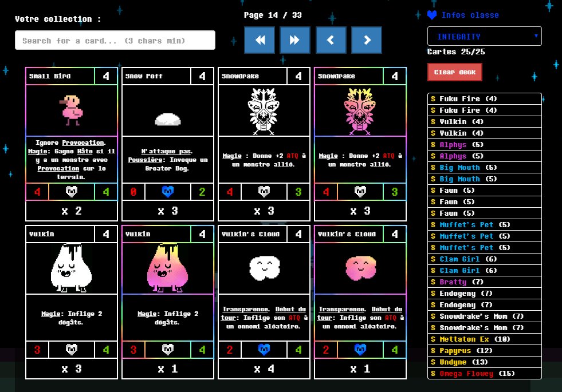Click blue heart on white Vulkin's Cloud card
This screenshot has height=392, width=562.
pos(264,350)
